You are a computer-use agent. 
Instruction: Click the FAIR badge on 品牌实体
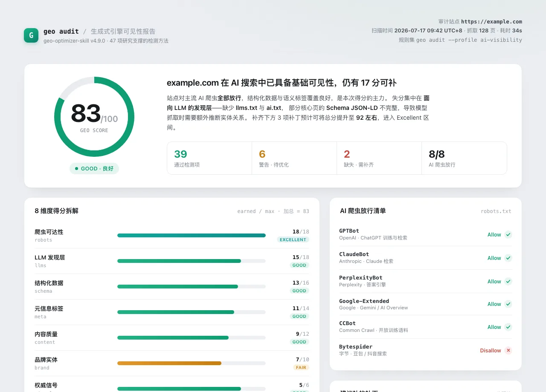click(301, 367)
